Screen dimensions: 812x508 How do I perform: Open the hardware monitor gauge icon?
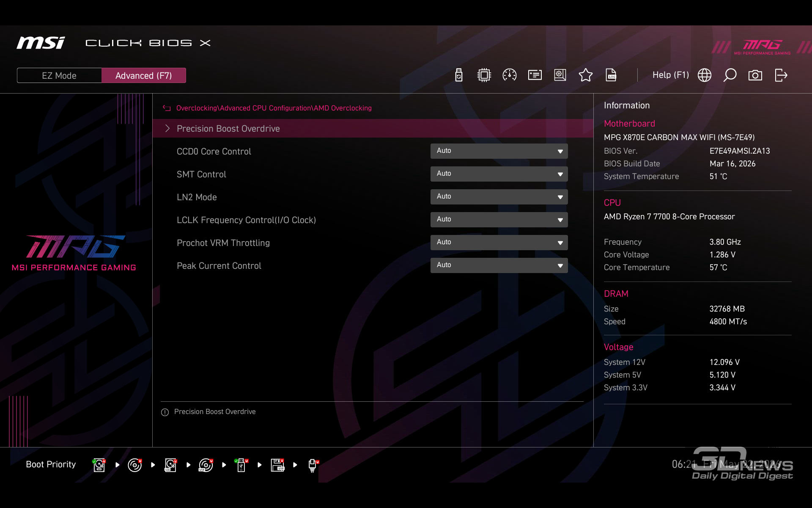[x=509, y=75]
